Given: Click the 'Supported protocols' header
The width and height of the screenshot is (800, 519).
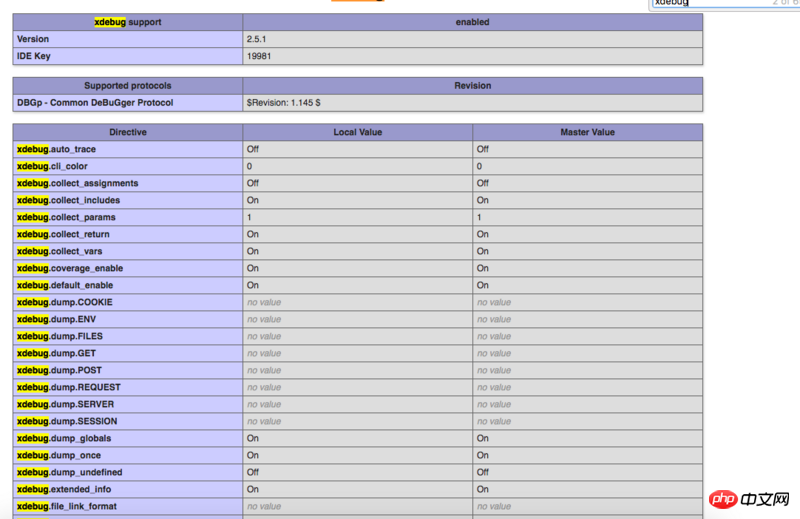Looking at the screenshot, I should [x=128, y=86].
